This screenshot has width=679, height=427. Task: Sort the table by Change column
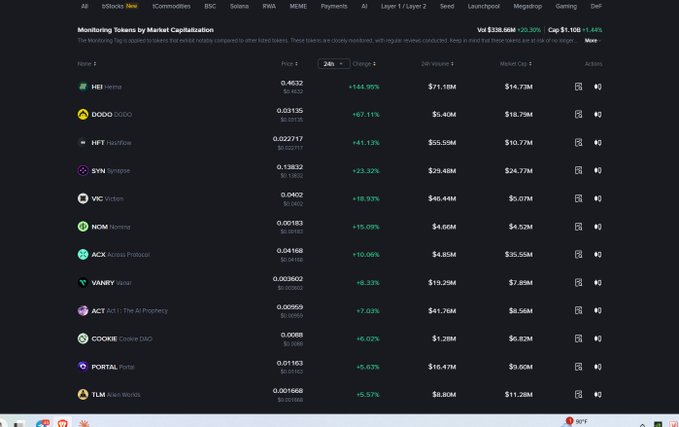click(364, 64)
